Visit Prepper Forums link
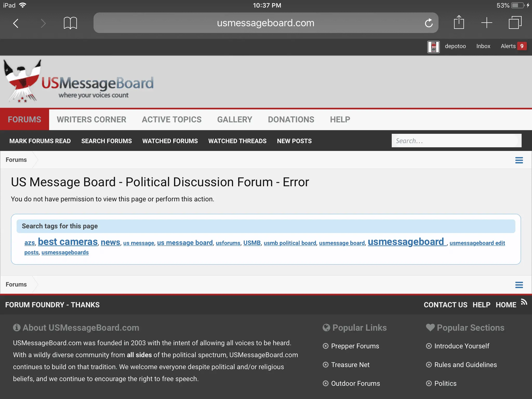This screenshot has height=399, width=532. click(x=355, y=346)
